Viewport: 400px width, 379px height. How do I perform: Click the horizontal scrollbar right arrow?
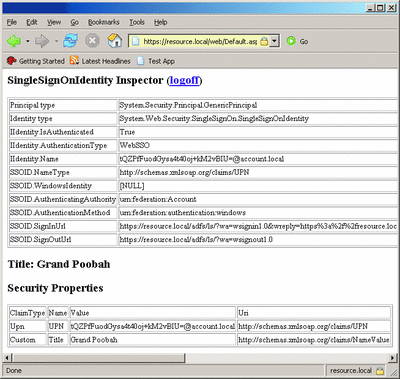[x=393, y=358]
